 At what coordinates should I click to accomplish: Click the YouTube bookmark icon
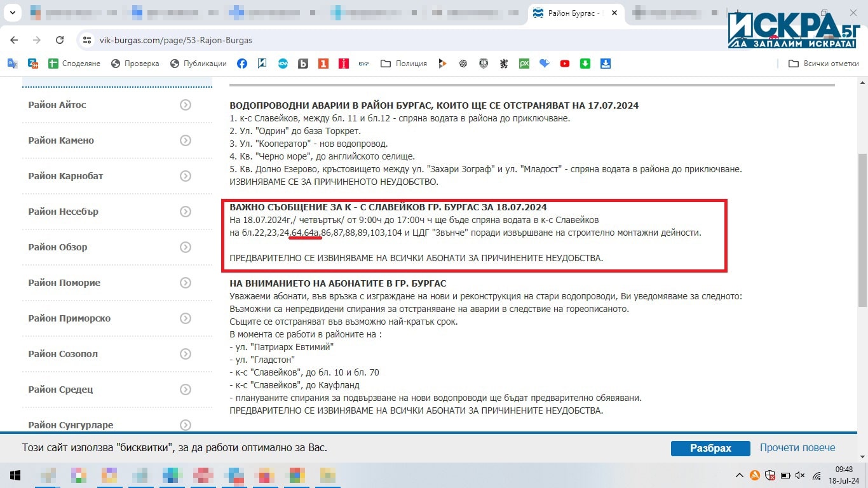click(564, 64)
